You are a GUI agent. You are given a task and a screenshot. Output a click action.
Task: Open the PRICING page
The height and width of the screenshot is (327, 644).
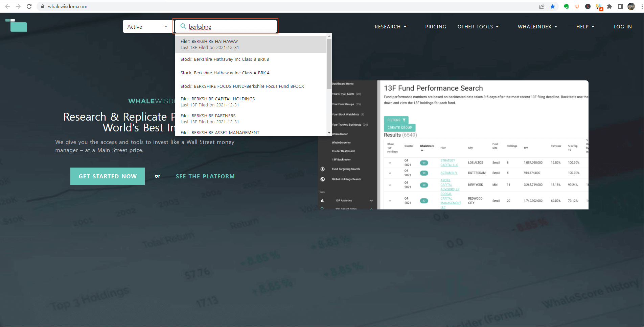(436, 27)
